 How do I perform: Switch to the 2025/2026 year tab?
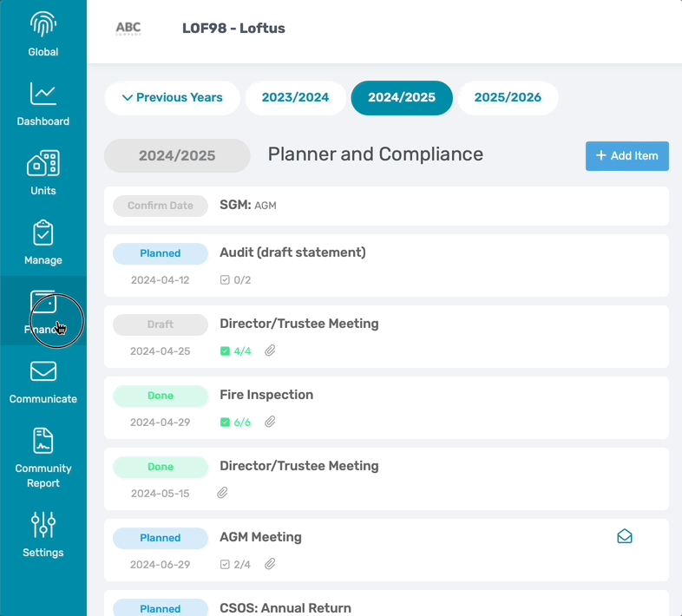(508, 98)
